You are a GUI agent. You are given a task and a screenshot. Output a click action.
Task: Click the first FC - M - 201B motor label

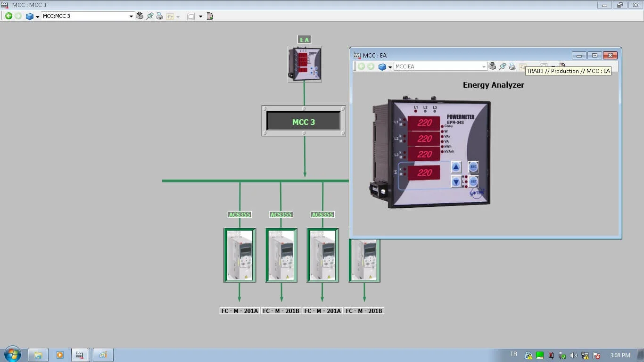[281, 311]
